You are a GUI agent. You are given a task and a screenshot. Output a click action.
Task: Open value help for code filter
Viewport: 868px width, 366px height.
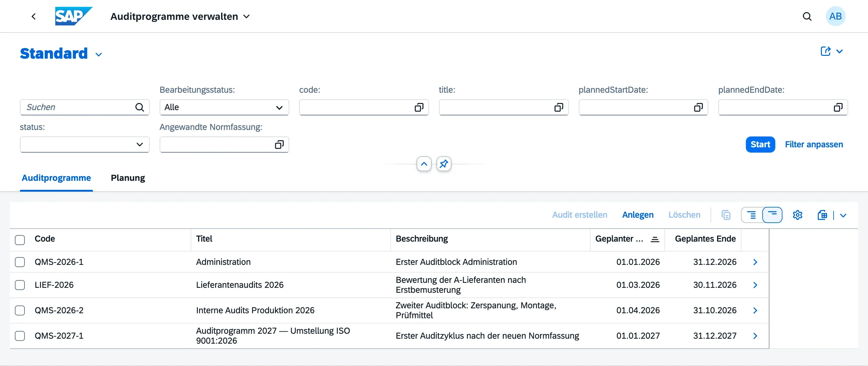point(419,107)
